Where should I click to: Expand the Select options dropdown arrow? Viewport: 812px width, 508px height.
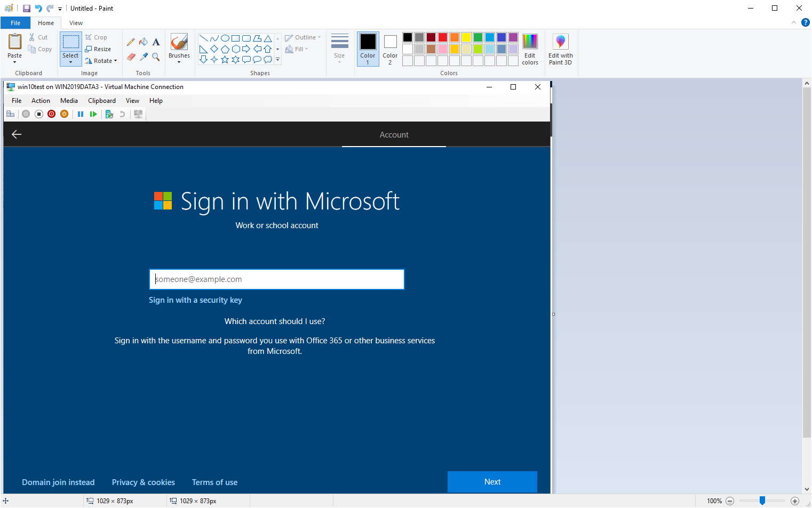click(70, 62)
